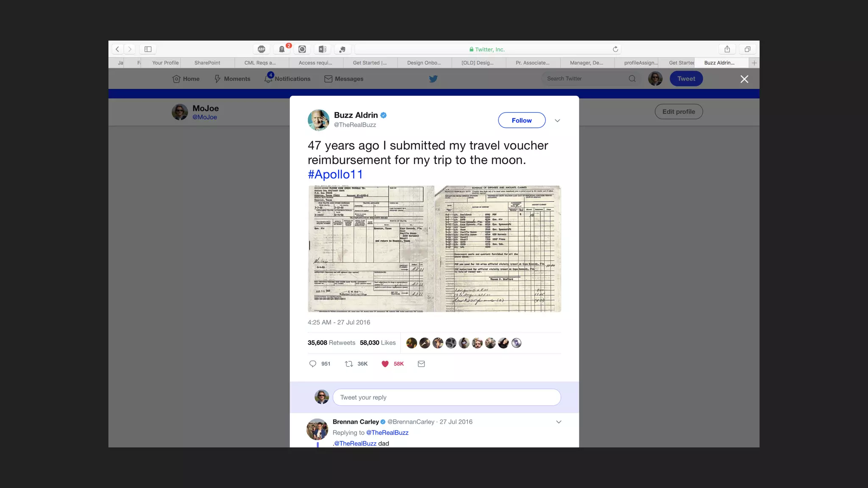Viewport: 868px width, 488px height.
Task: Open the Moments menu item
Action: [x=232, y=79]
